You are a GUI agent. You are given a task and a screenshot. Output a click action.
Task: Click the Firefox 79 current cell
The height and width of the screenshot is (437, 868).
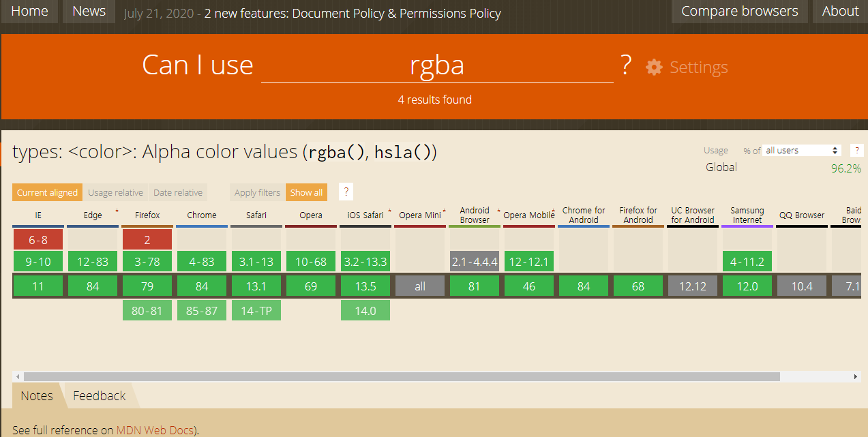pos(147,286)
